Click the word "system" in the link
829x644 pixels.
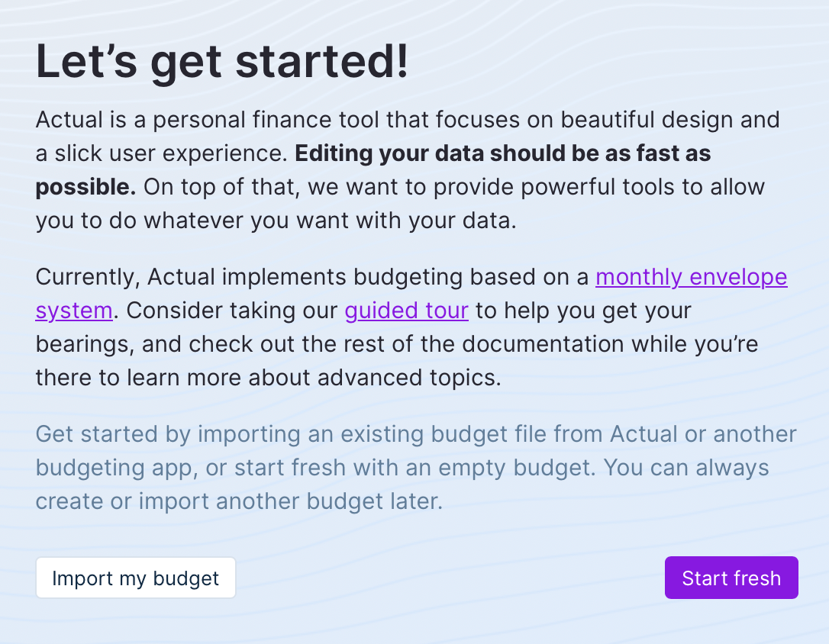pos(74,311)
